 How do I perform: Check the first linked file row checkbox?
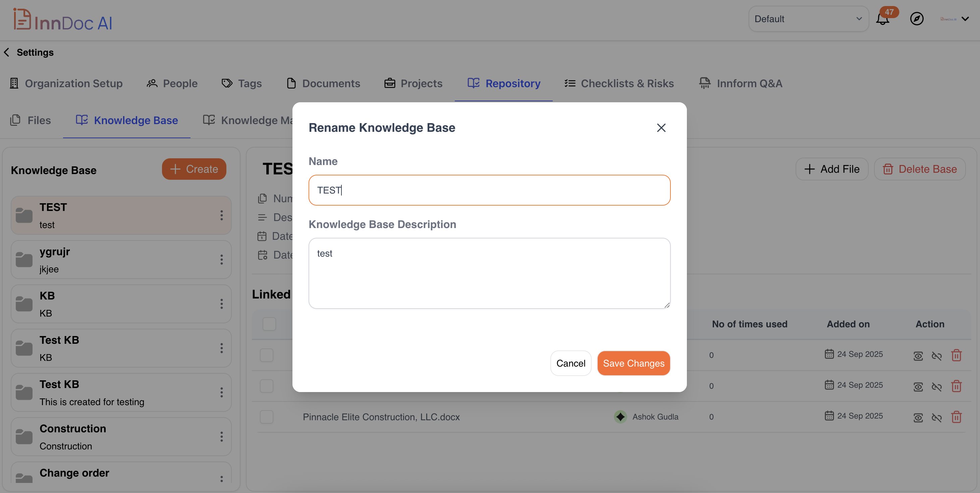[266, 355]
